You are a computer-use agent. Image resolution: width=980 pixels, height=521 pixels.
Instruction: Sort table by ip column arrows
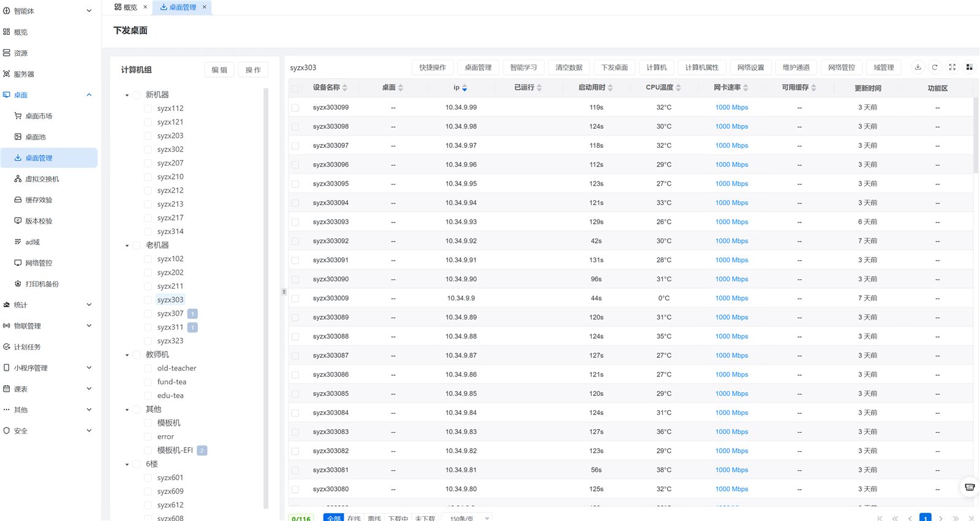pyautogui.click(x=464, y=88)
